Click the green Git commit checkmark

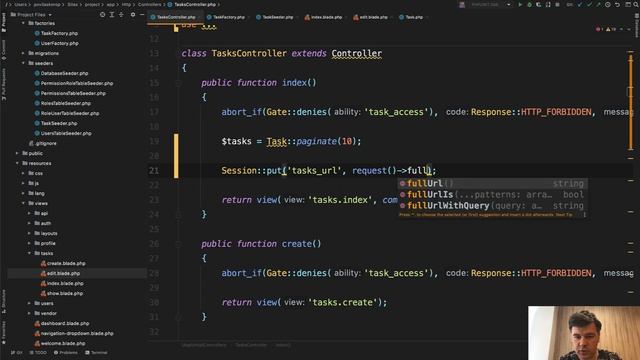pos(589,4)
